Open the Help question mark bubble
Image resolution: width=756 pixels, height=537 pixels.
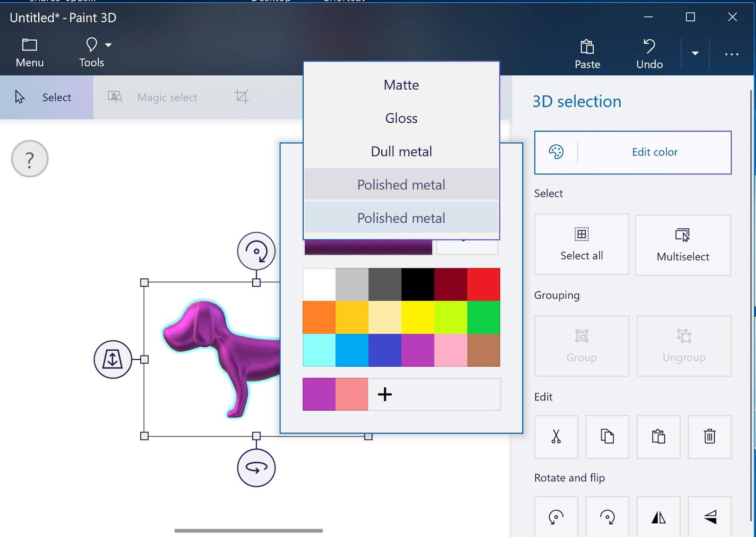(29, 158)
